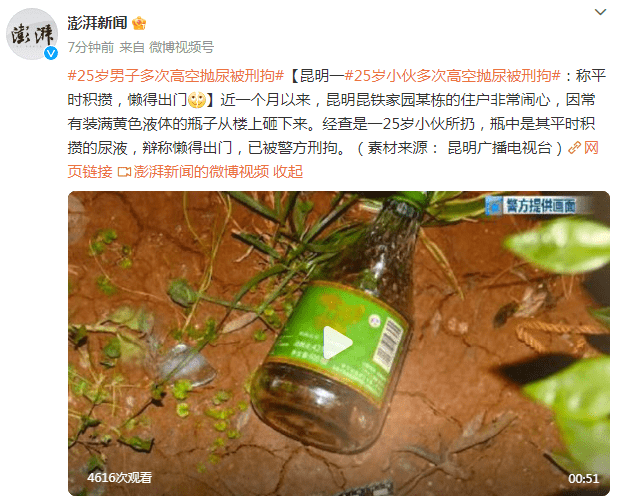Open the post options chevron menu
The height and width of the screenshot is (502, 618).
tap(600, 12)
